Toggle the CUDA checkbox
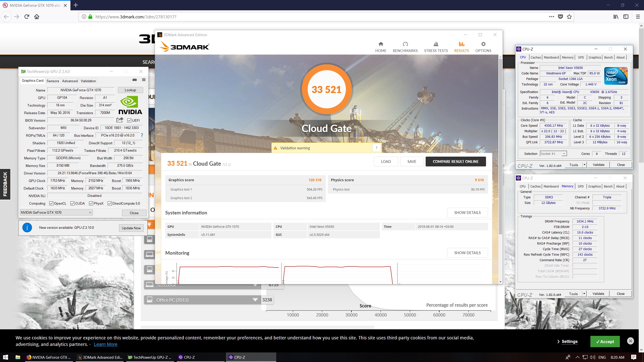This screenshot has height=362, width=644. 72,203
